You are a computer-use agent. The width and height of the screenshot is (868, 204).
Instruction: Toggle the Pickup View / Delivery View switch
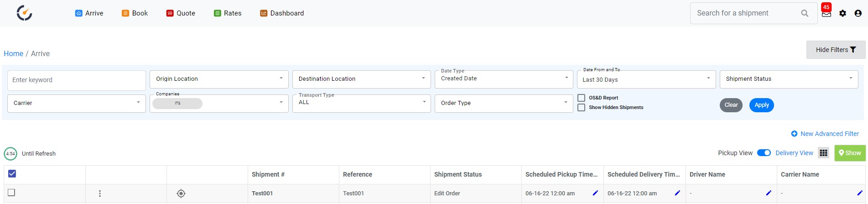(764, 153)
